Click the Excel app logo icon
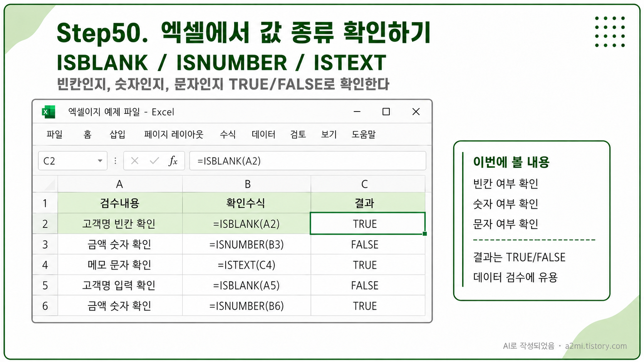The height and width of the screenshot is (362, 644). [49, 112]
